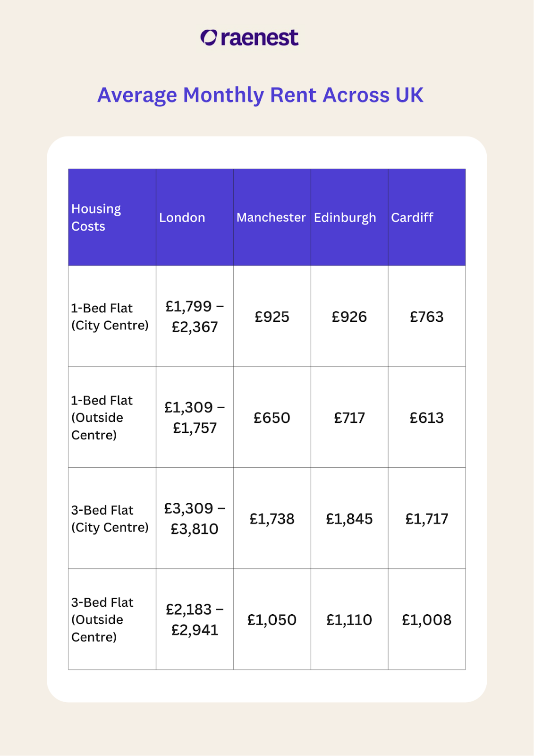This screenshot has height=756, width=534.
Task: Select the £717 Edinburgh rent cell
Action: coord(349,418)
